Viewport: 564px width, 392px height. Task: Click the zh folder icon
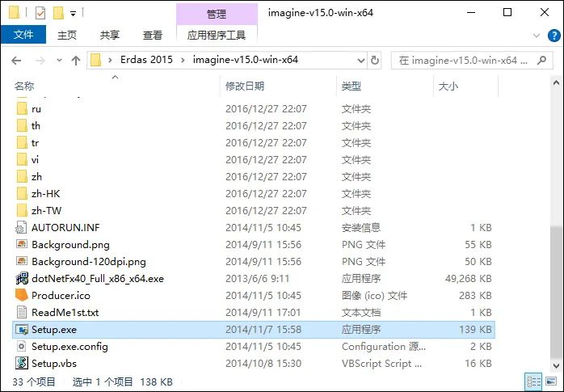coord(22,176)
